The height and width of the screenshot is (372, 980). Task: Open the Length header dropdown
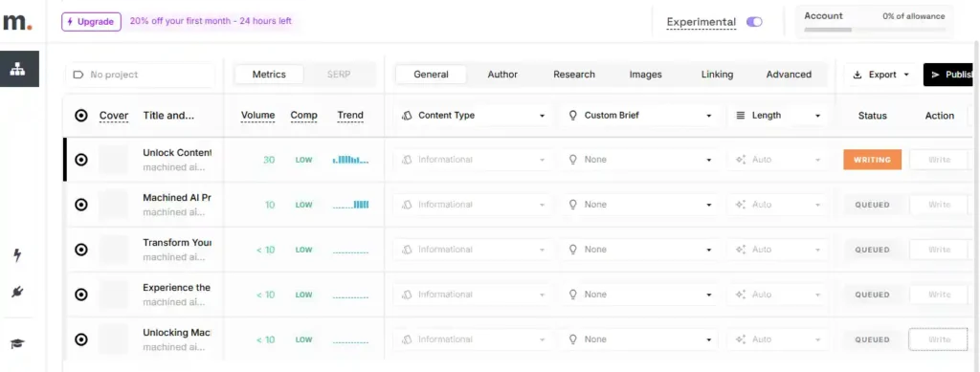pyautogui.click(x=777, y=116)
